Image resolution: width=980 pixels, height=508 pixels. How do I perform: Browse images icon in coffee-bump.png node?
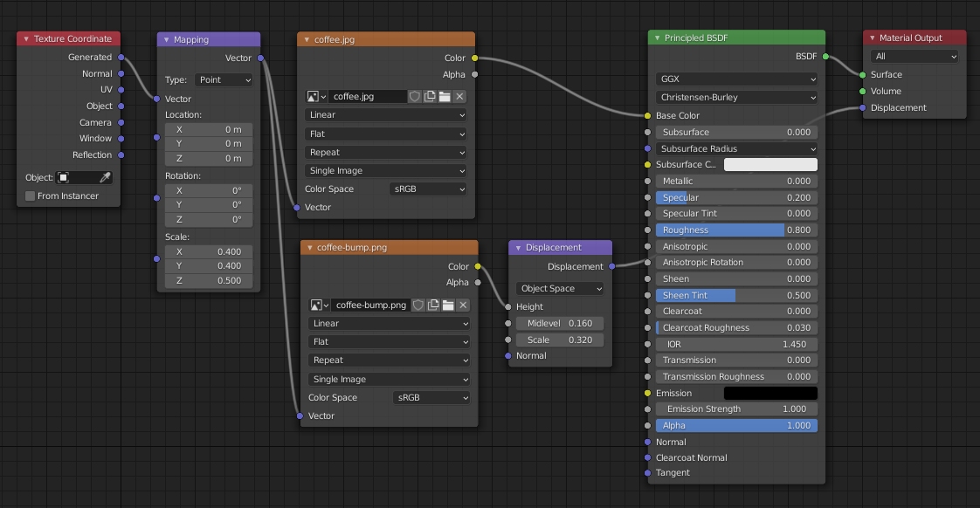[319, 305]
